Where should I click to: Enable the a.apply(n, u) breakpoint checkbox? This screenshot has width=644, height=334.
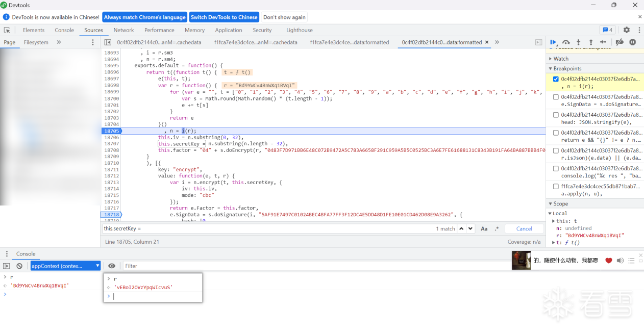556,186
